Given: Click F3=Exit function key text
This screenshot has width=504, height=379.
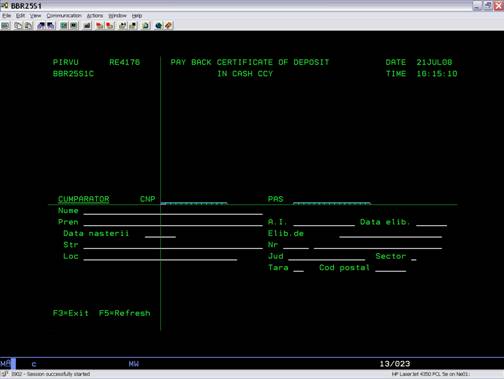Looking at the screenshot, I should coord(71,313).
